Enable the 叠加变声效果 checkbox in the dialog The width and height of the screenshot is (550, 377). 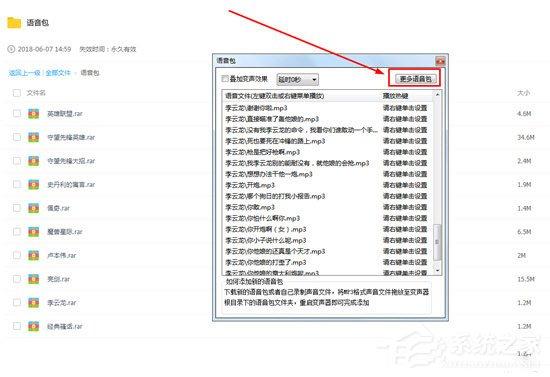pos(225,79)
